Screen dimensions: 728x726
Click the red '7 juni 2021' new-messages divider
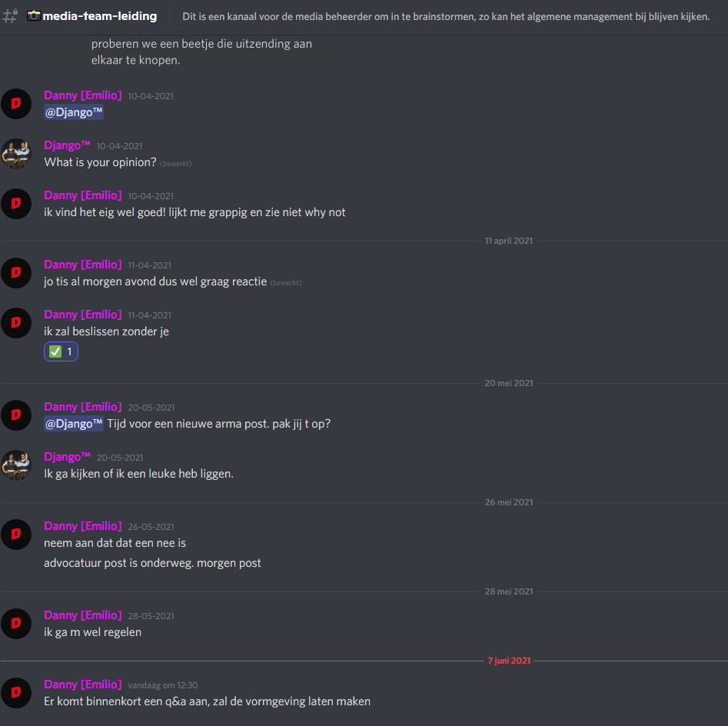coord(509,661)
